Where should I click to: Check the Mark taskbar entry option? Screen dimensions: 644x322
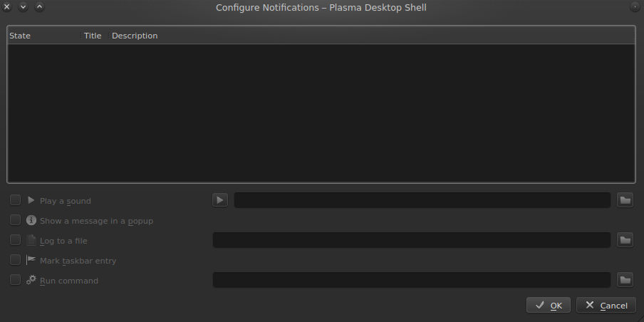[x=15, y=260]
